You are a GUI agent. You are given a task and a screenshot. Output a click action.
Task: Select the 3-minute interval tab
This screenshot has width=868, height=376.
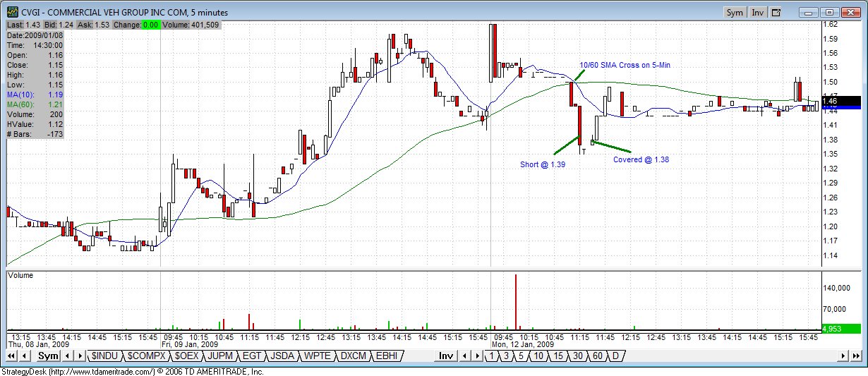point(506,356)
